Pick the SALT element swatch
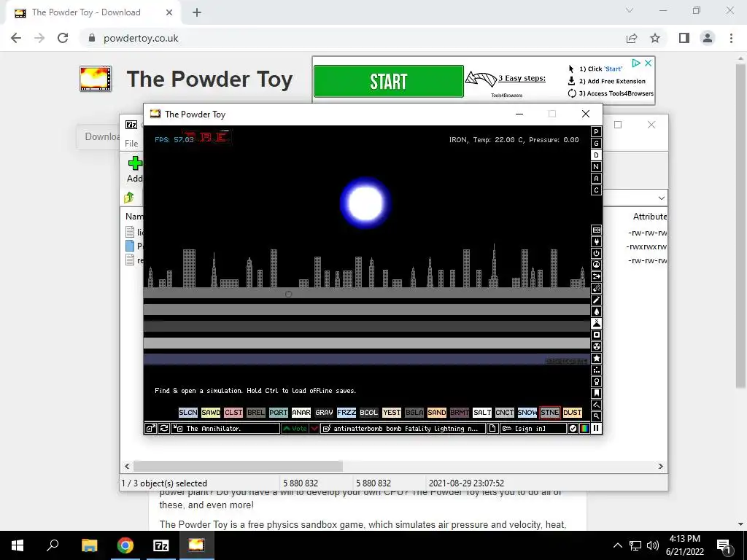 pyautogui.click(x=482, y=413)
